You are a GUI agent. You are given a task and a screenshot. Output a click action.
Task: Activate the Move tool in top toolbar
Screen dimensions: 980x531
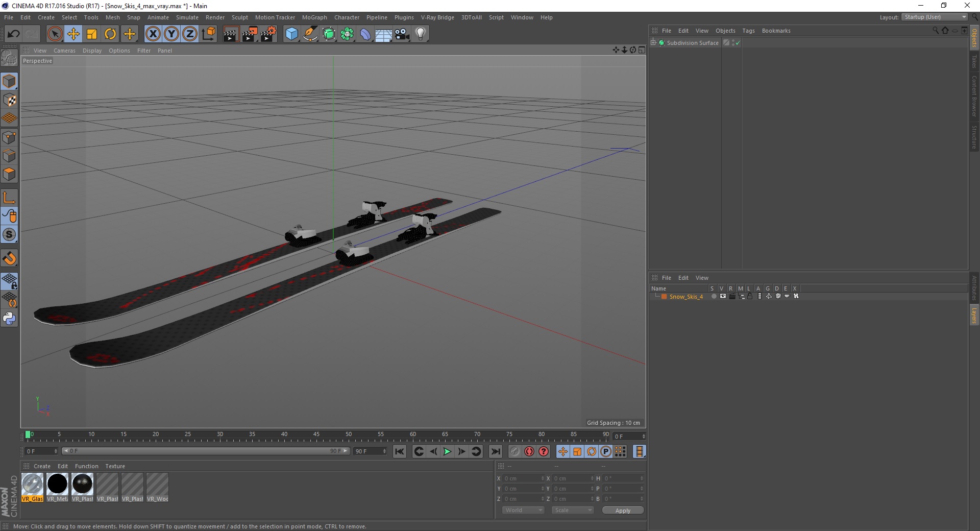73,34
